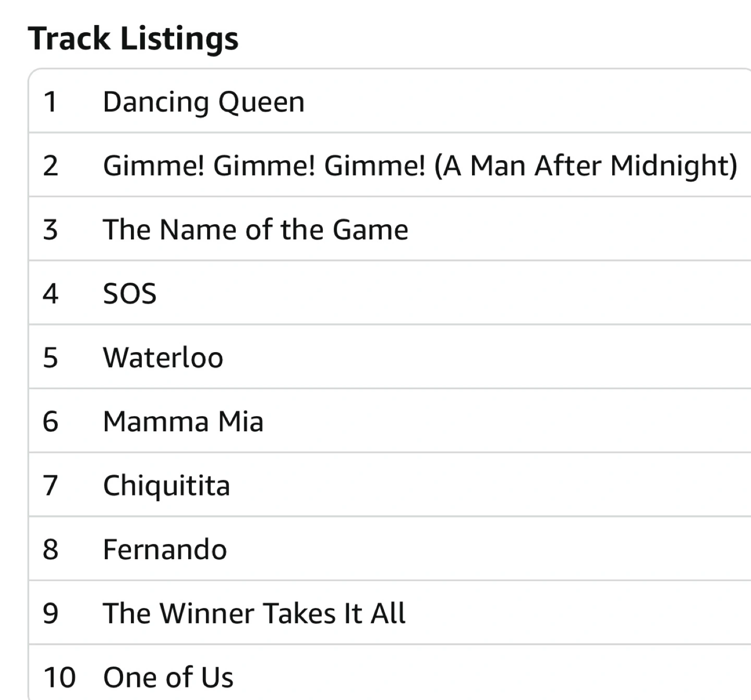Click track number 7 beside Chiquitita

51,486
